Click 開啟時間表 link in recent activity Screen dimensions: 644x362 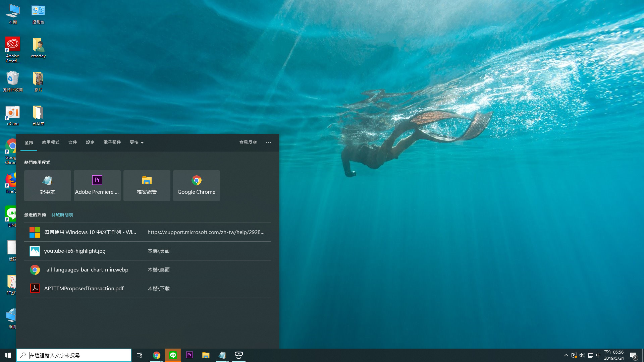tap(62, 215)
